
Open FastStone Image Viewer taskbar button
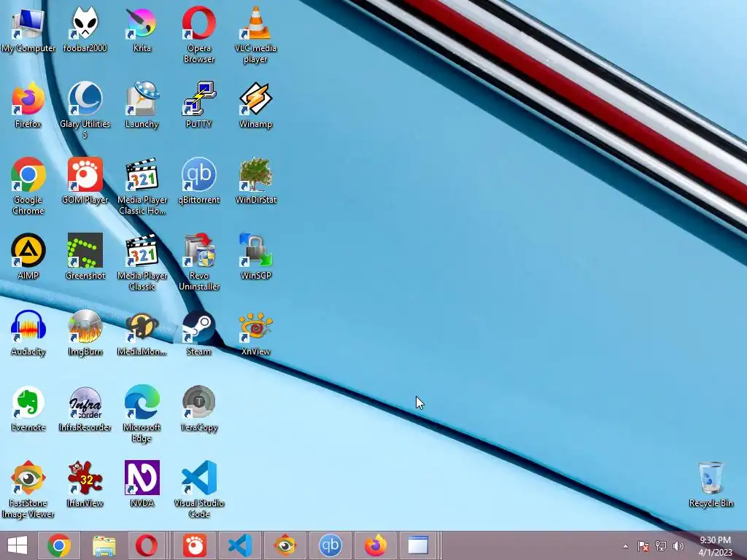coord(285,545)
